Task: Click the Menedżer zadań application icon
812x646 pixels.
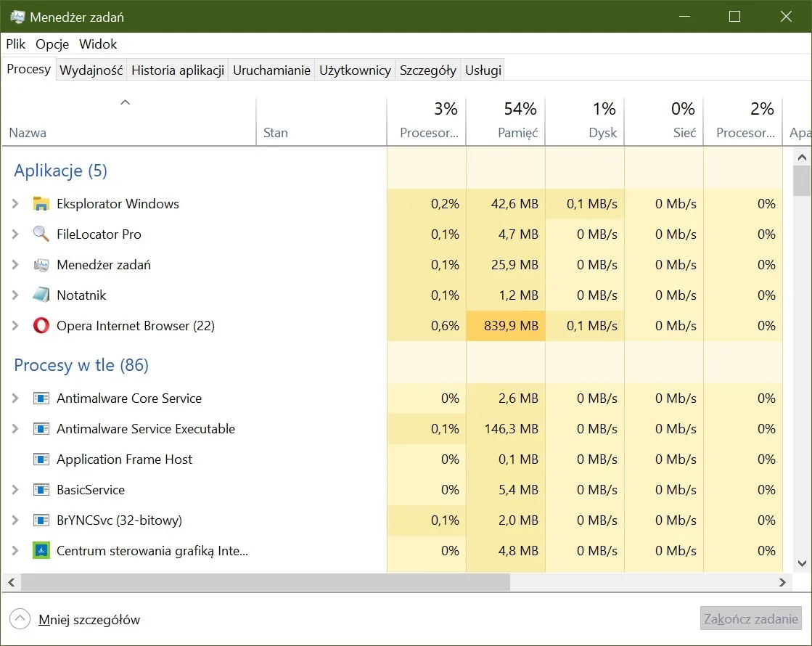Action: pyautogui.click(x=41, y=265)
